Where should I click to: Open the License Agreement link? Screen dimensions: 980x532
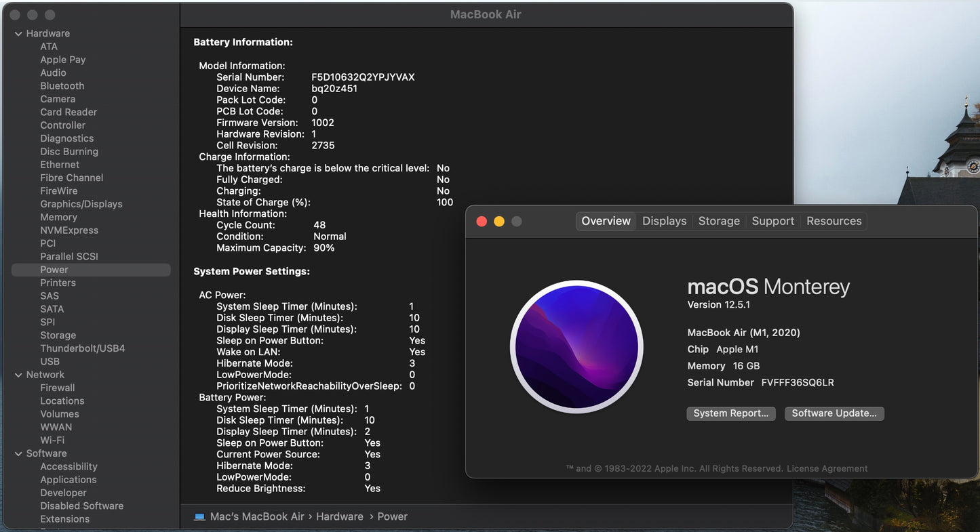pos(827,468)
